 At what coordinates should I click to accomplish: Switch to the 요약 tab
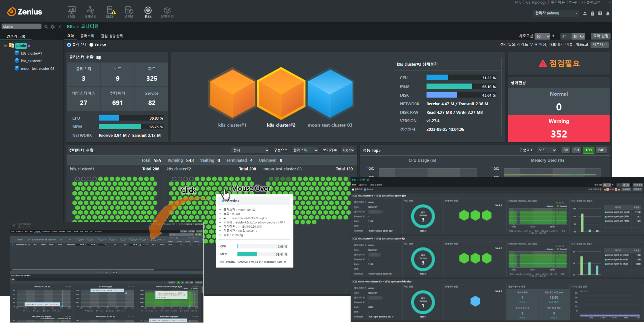click(x=70, y=36)
